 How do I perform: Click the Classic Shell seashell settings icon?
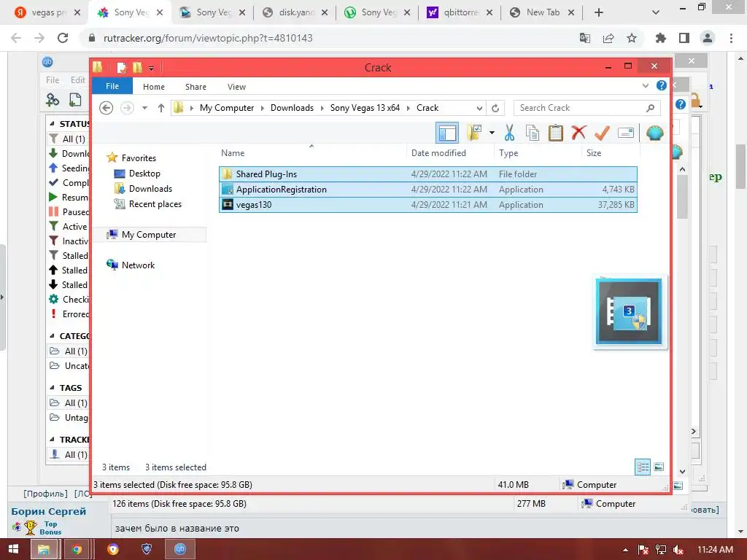click(x=655, y=133)
